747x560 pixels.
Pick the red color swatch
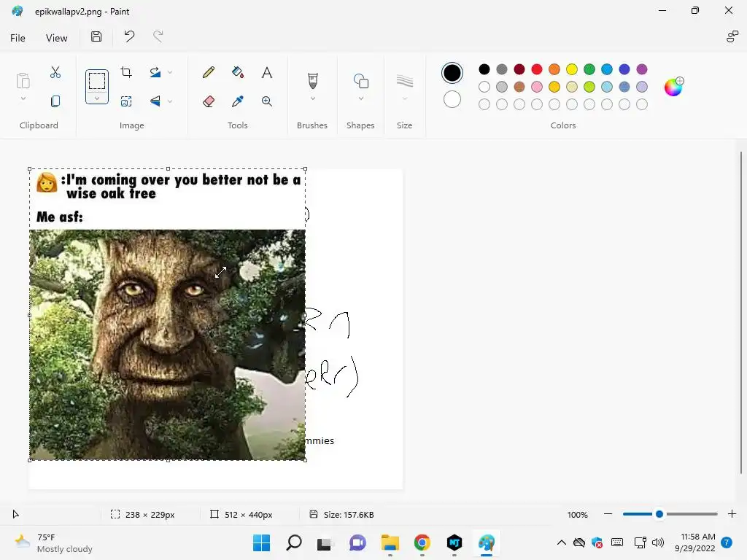[536, 69]
